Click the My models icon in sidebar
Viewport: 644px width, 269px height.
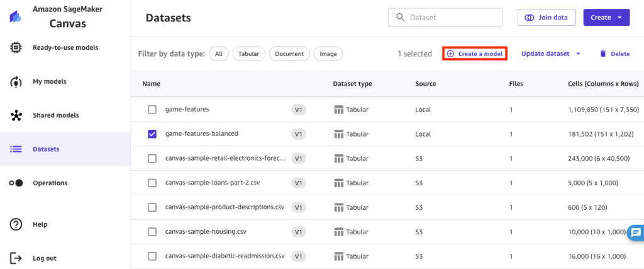16,82
